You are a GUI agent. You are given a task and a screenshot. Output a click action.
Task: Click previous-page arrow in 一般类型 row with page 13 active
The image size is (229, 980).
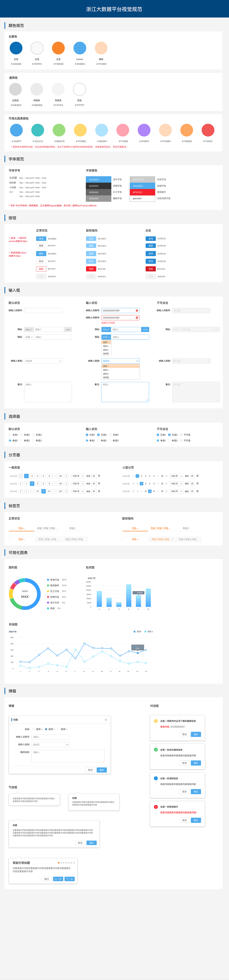[x=21, y=491]
